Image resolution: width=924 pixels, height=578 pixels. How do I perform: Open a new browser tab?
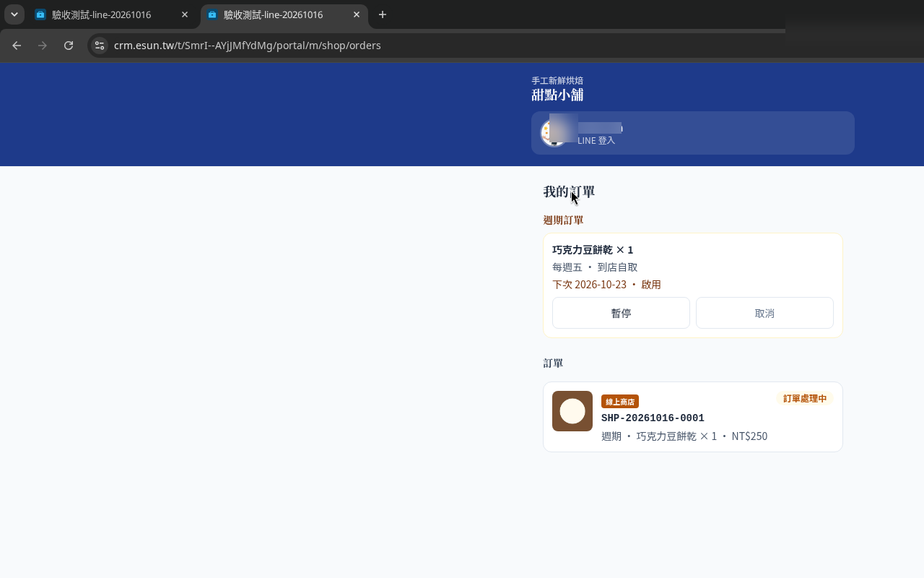(383, 14)
